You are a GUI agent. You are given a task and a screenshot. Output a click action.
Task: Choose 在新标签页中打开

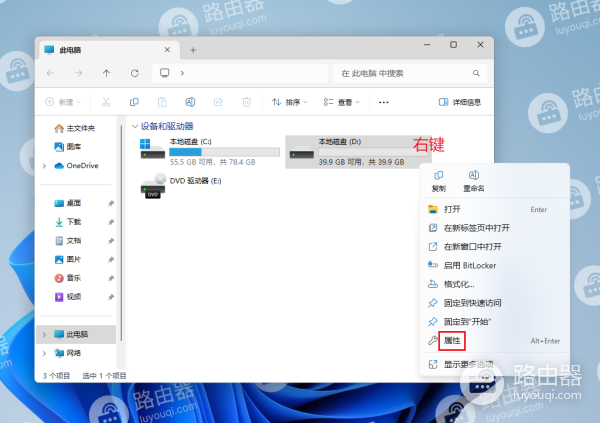494,228
